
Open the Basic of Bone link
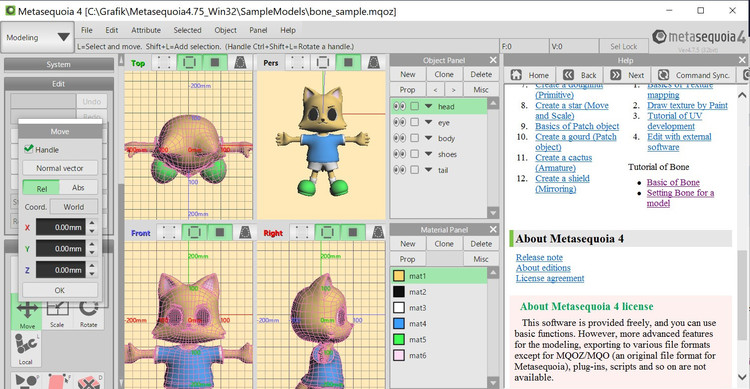(673, 182)
